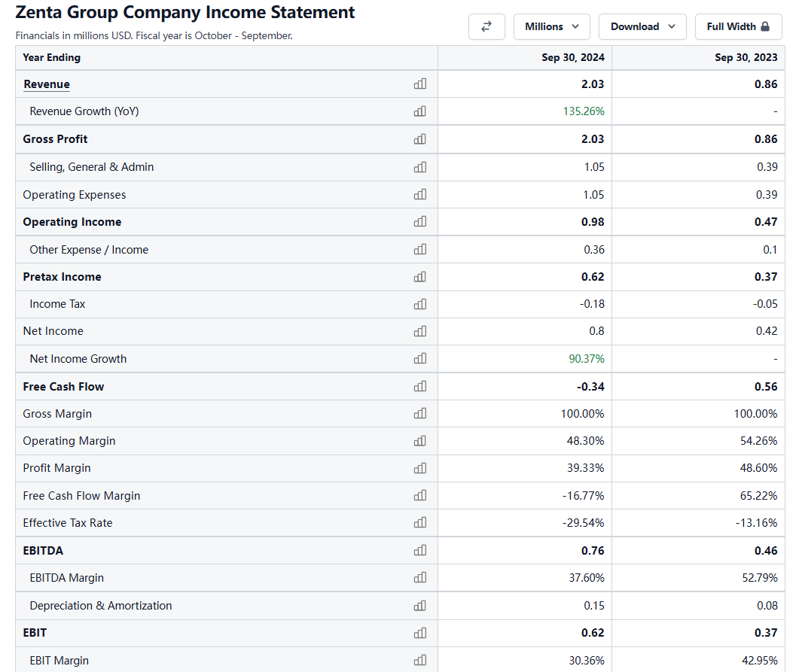Viewport: 799px width, 672px height.
Task: Select operating margin value 54.26%
Action: [759, 441]
